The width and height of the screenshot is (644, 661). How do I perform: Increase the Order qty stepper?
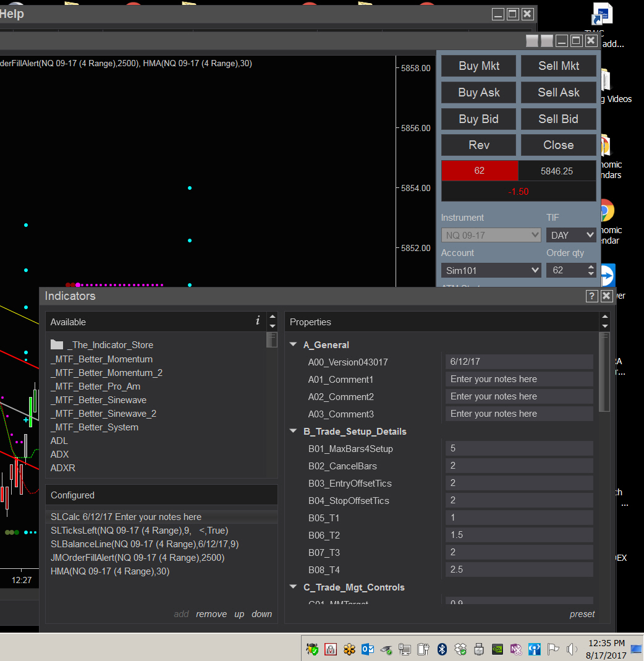pos(591,267)
